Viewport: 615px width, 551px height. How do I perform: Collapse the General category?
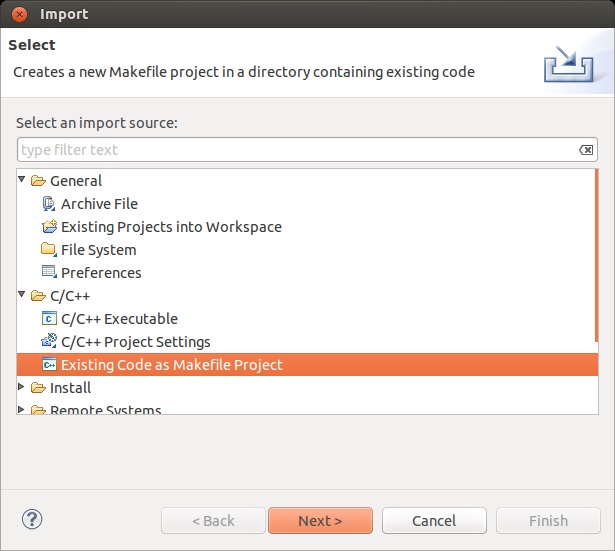22,181
